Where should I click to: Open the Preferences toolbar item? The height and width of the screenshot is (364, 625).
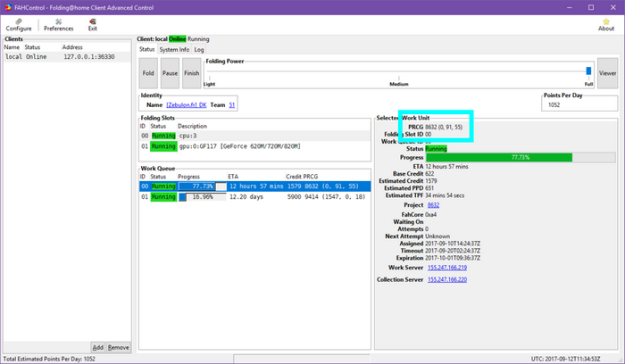coord(59,25)
